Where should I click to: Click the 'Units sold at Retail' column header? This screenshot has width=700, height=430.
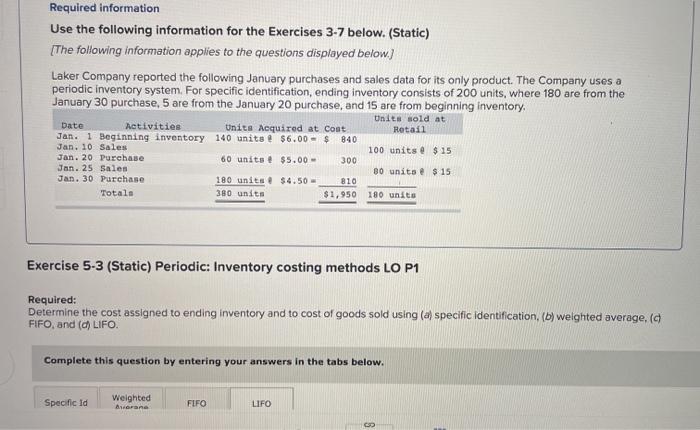pyautogui.click(x=409, y=124)
